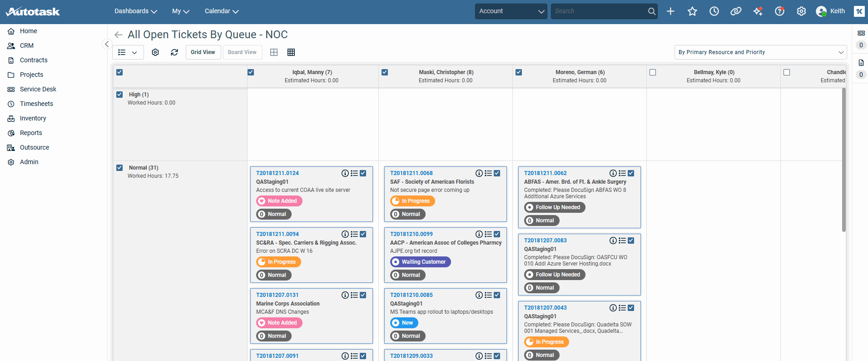The image size is (868, 361).
Task: Show info for ticket T20181211.0124
Action: 345,173
